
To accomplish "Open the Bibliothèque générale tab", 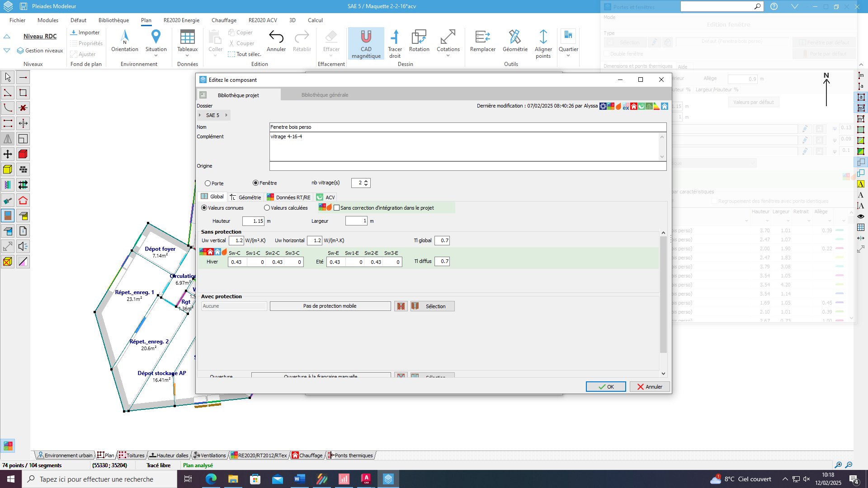I will pyautogui.click(x=325, y=95).
